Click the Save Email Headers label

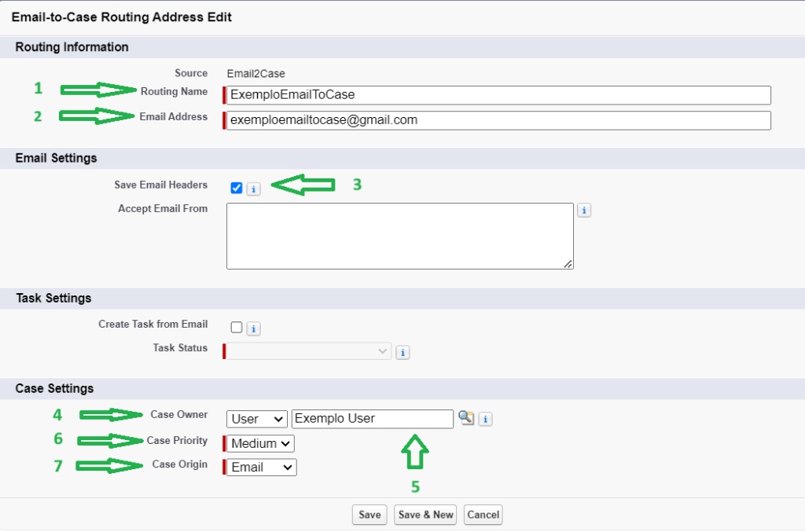pyautogui.click(x=160, y=185)
